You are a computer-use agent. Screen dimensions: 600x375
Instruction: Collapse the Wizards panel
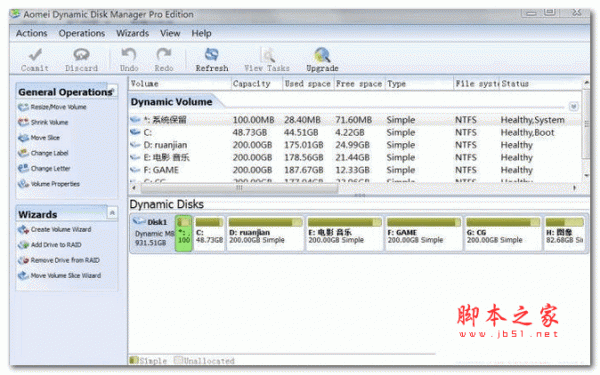(112, 213)
